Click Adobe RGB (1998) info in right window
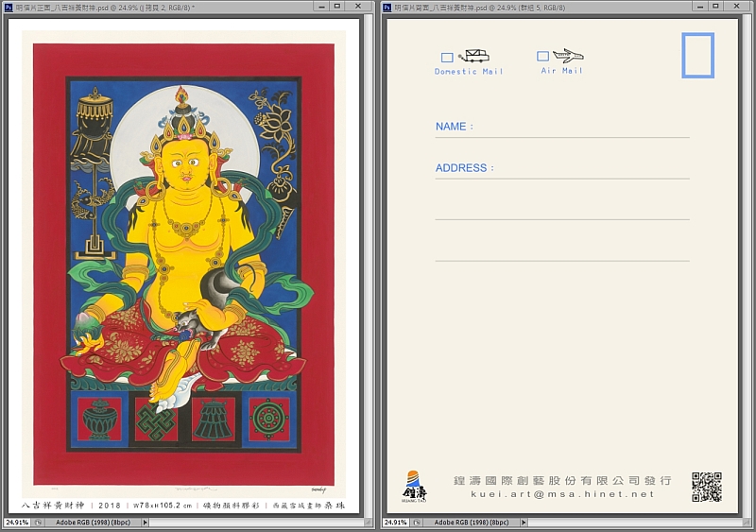The image size is (756, 532). pyautogui.click(x=471, y=523)
